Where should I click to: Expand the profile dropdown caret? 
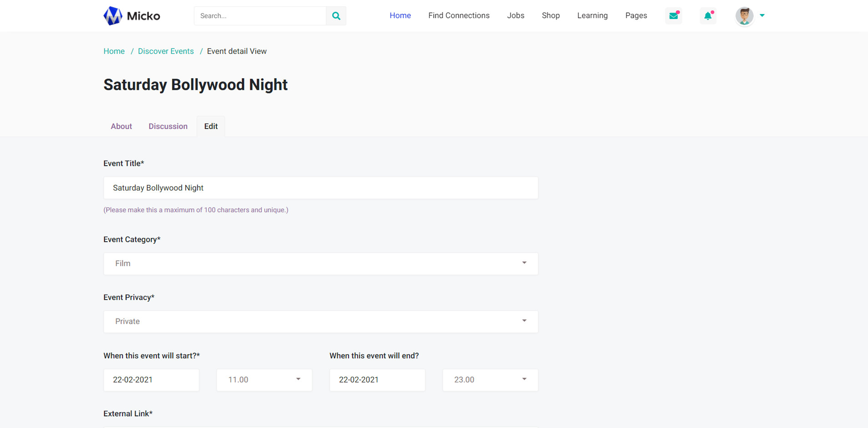click(x=762, y=15)
